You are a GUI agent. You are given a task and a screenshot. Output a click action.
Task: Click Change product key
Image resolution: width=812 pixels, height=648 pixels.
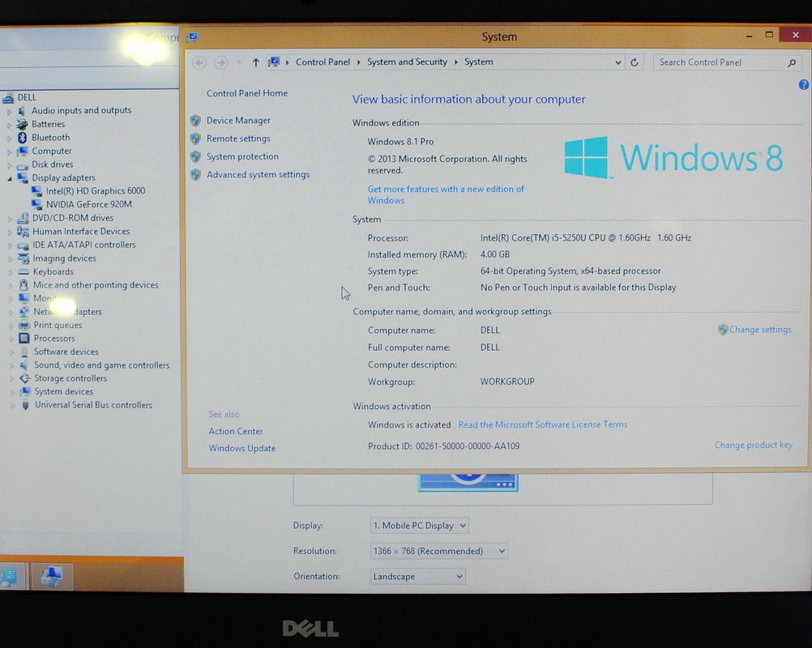[x=754, y=446]
